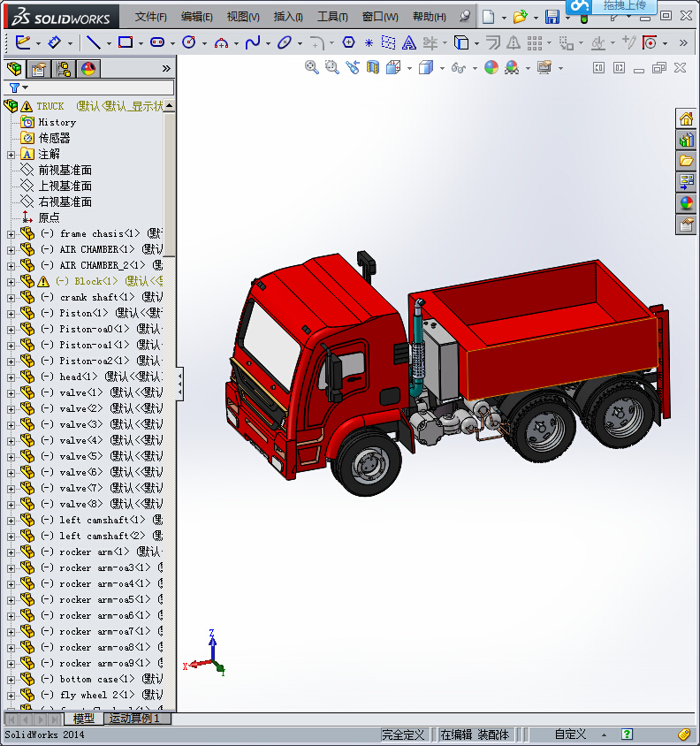
Task: Collapse the feature tree panel handle
Action: click(x=180, y=384)
